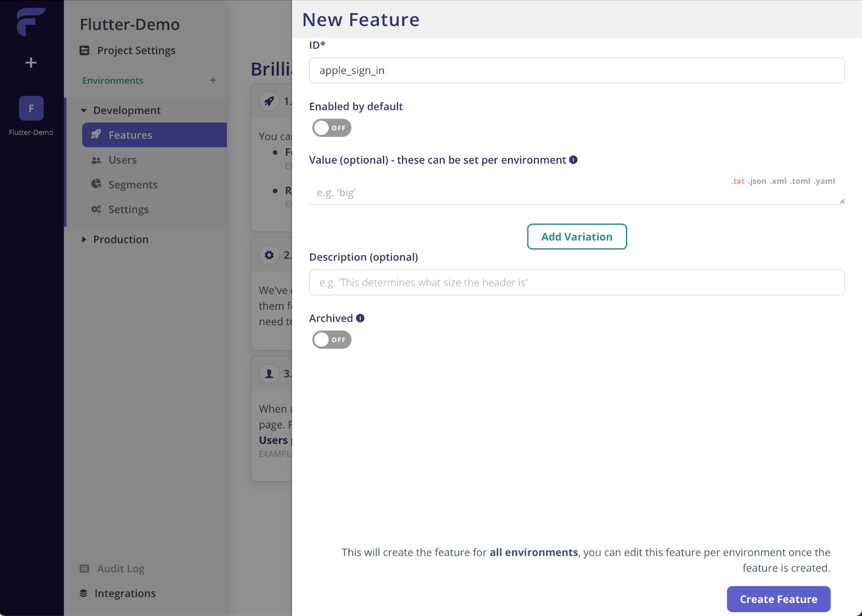This screenshot has height=616, width=862.
Task: Click the Add Variation button
Action: [x=576, y=237]
